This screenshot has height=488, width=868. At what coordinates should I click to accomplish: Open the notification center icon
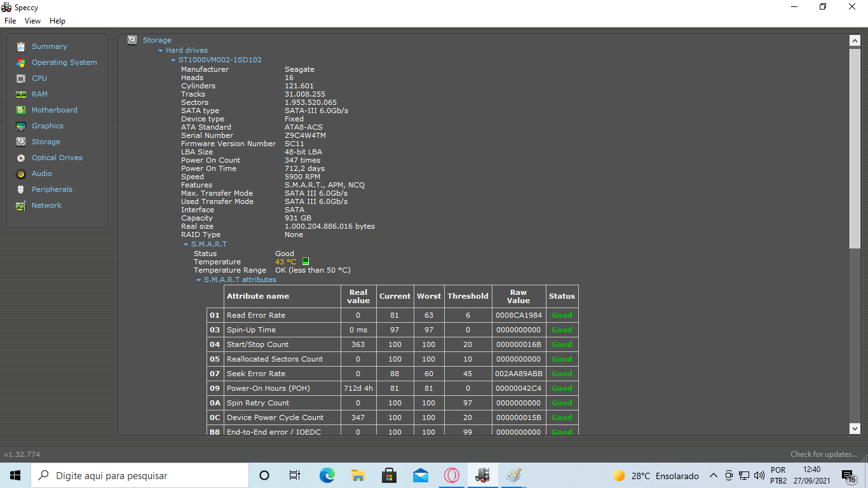coord(848,476)
